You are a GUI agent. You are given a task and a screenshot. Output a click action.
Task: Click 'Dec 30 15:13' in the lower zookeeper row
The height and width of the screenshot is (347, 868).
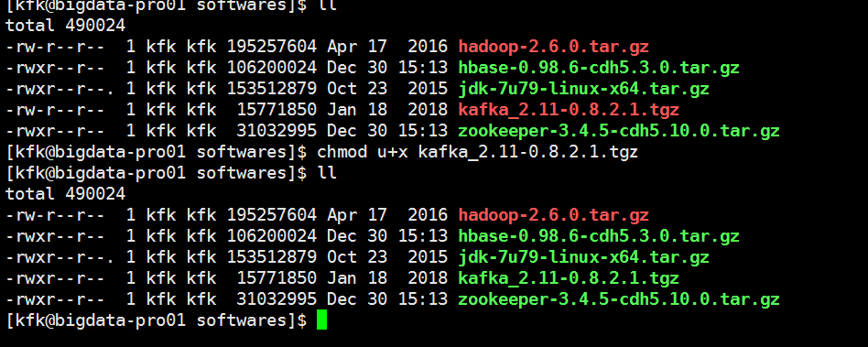point(387,298)
